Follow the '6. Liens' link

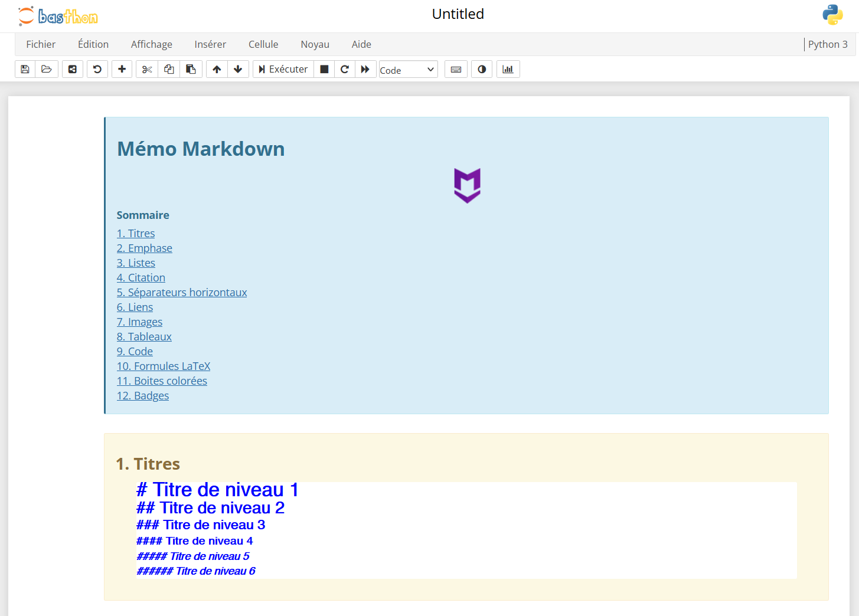(x=135, y=307)
